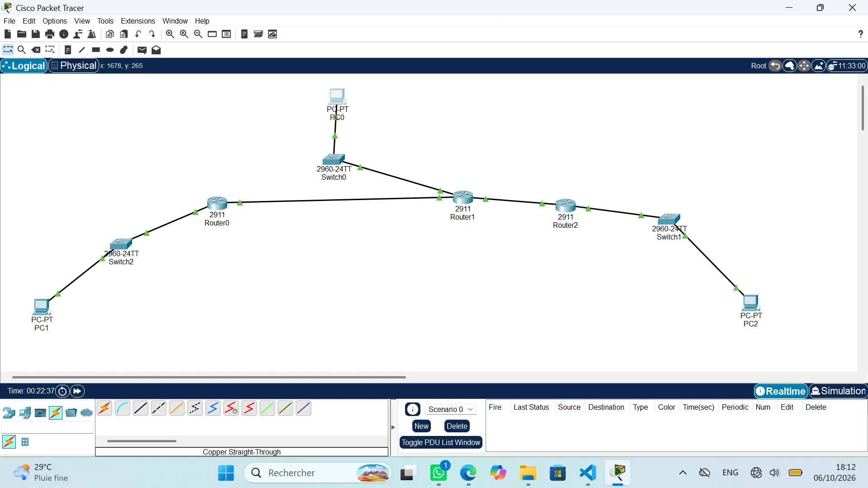Switch to Logical workspace view

point(24,66)
